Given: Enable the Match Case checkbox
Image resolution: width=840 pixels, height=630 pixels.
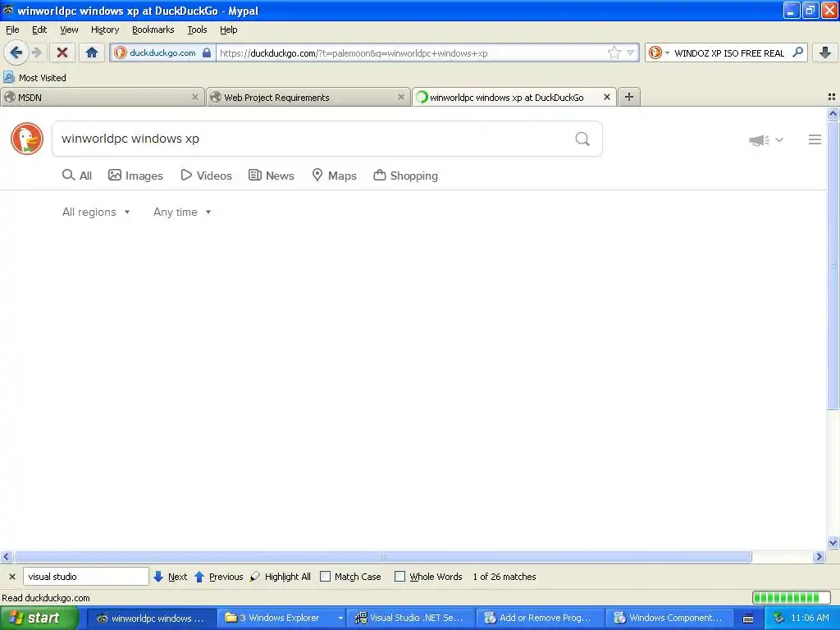Looking at the screenshot, I should click(325, 577).
